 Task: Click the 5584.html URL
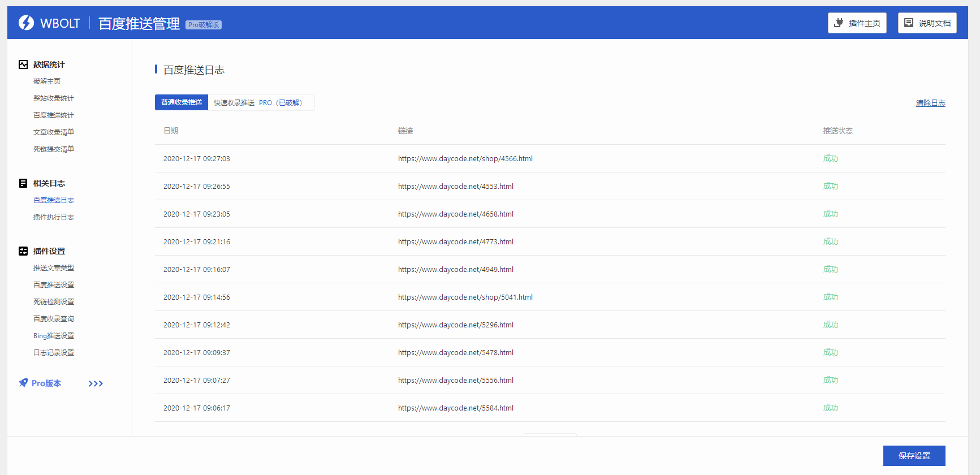tap(456, 408)
